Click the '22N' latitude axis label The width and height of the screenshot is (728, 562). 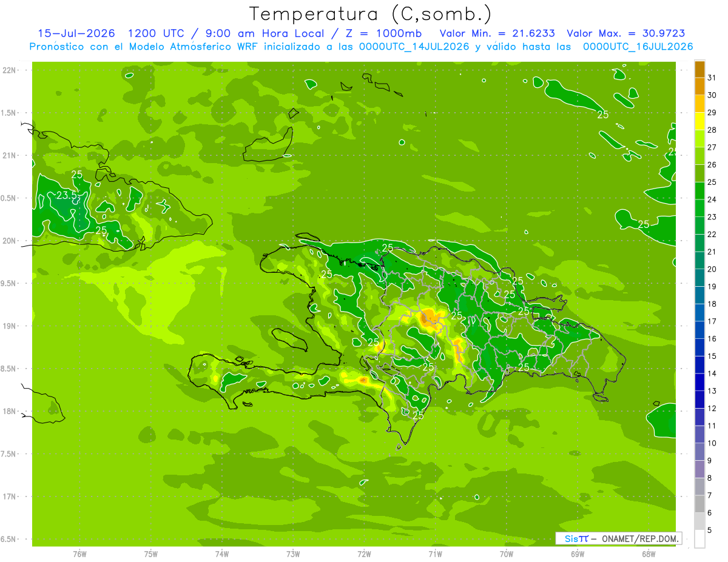pyautogui.click(x=9, y=70)
